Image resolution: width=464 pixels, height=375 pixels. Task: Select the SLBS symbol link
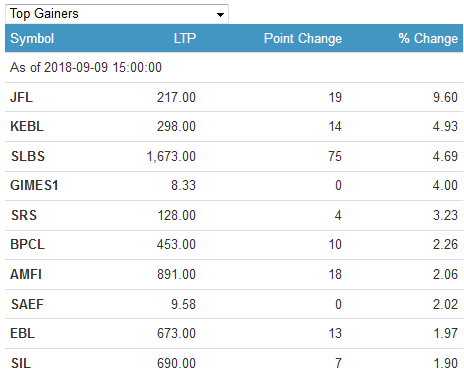tap(28, 156)
